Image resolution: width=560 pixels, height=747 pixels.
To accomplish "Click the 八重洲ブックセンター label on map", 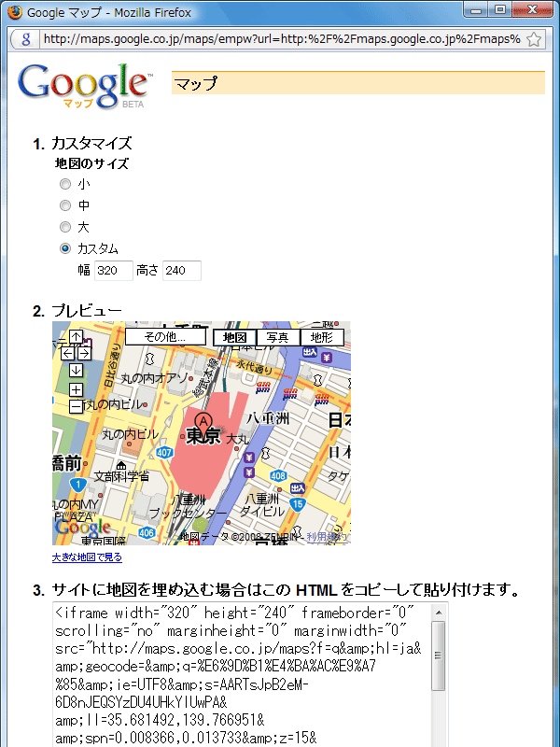I will (x=189, y=506).
